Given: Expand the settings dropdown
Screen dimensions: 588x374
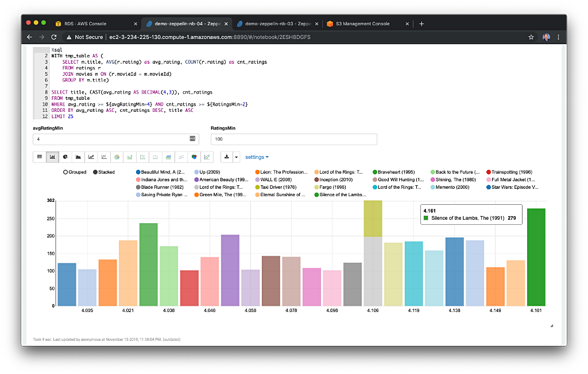Looking at the screenshot, I should 257,157.
